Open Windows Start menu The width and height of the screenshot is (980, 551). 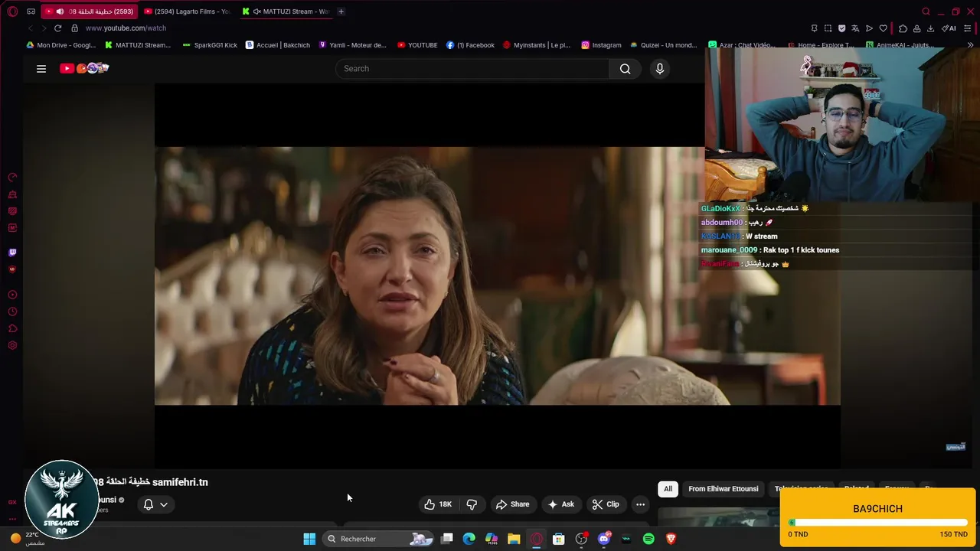[x=309, y=539]
